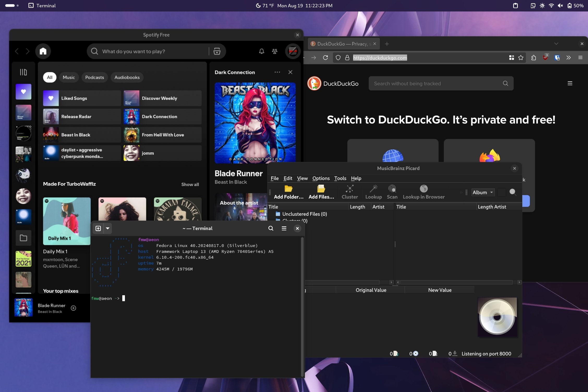
Task: Open Release Radar playlist tile
Action: (82, 116)
